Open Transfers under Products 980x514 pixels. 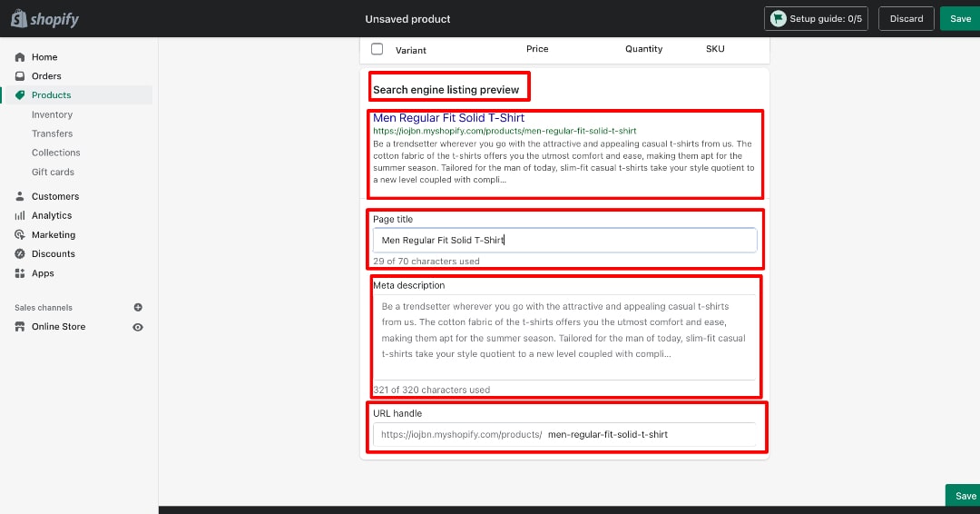point(52,133)
